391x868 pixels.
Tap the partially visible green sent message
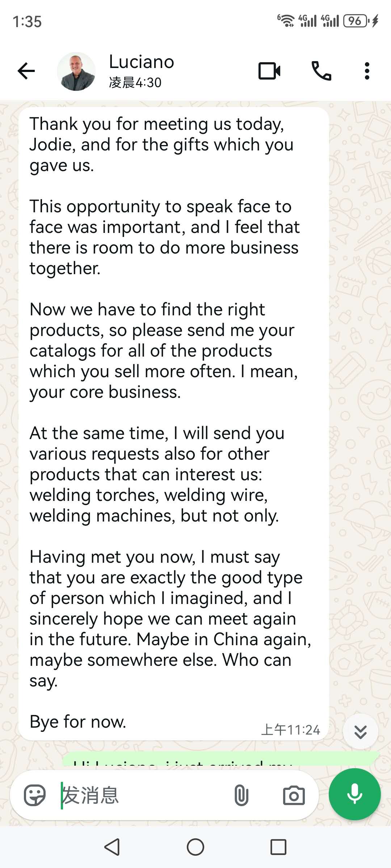(221, 759)
